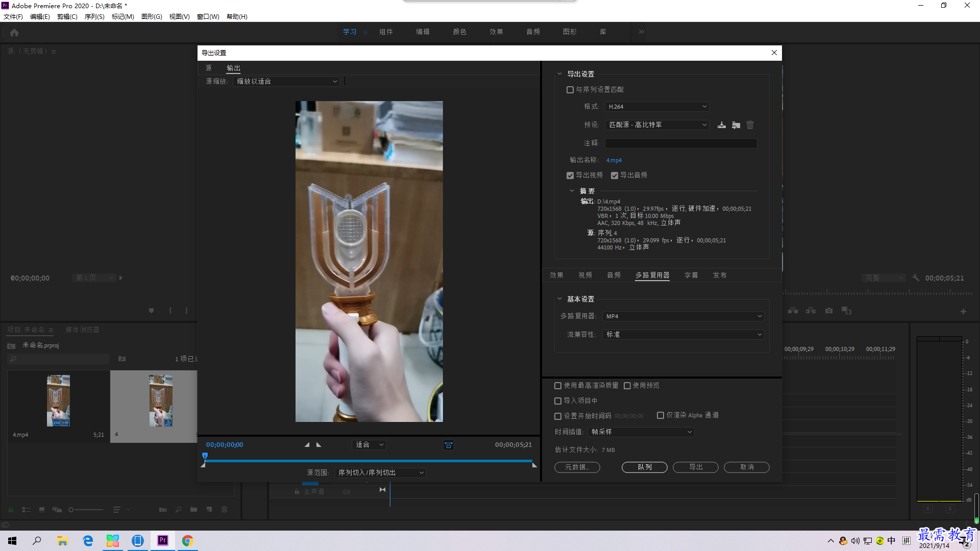
Task: Open 源缩放 dropdown
Action: point(286,82)
